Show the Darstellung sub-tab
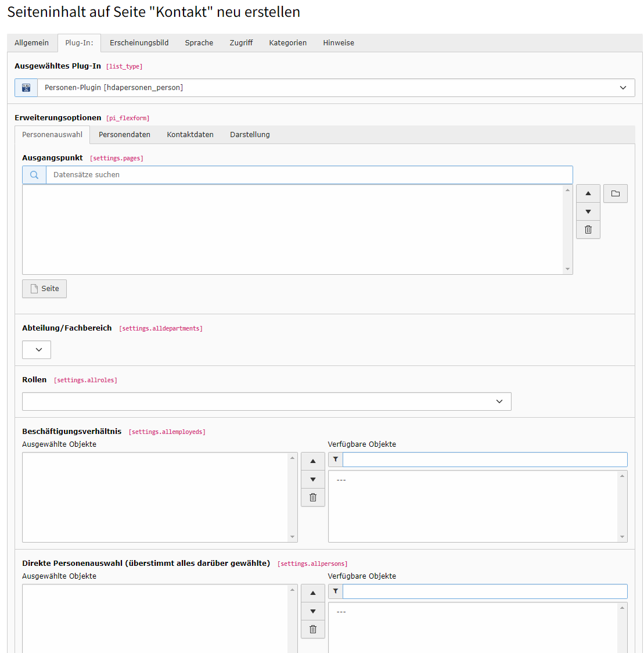The height and width of the screenshot is (653, 644). click(250, 135)
